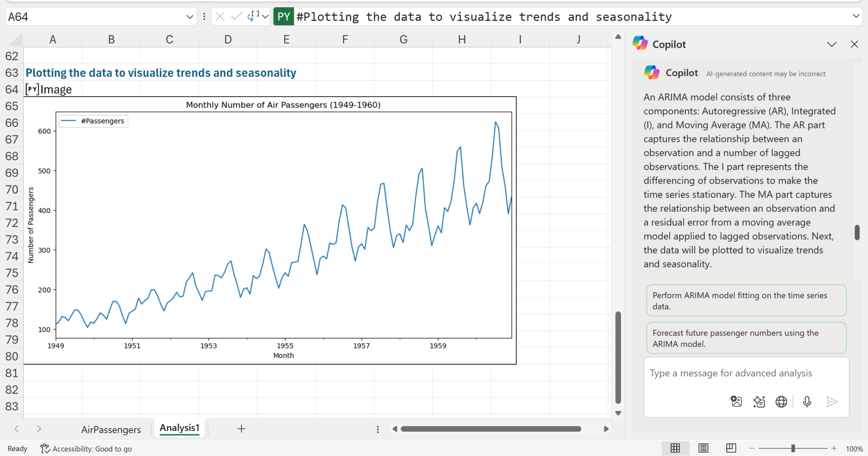The image size is (868, 456).
Task: Switch to Page Layout view
Action: coord(703,448)
